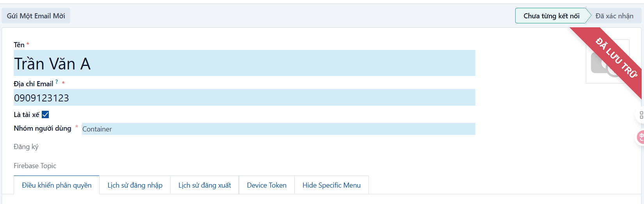Open the Device Token tab
644x204 pixels.
(267, 185)
